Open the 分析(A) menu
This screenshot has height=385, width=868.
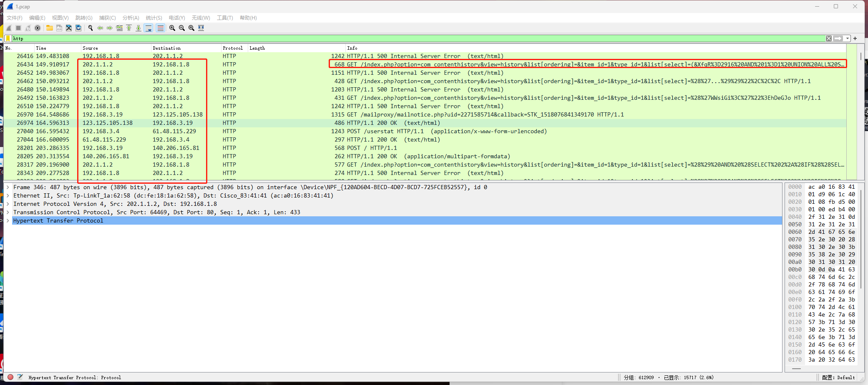(131, 18)
